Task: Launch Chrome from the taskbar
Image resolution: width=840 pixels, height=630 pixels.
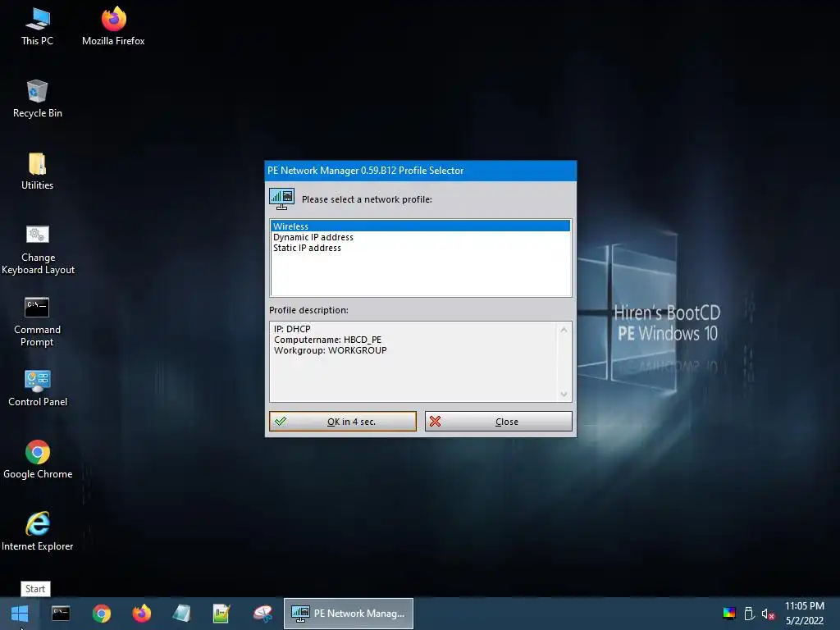Action: click(x=101, y=614)
